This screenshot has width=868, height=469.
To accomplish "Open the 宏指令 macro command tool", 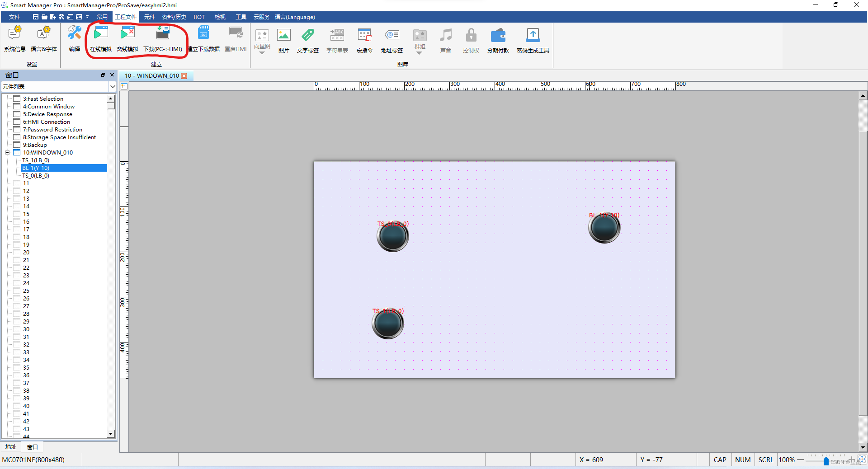I will tap(364, 41).
